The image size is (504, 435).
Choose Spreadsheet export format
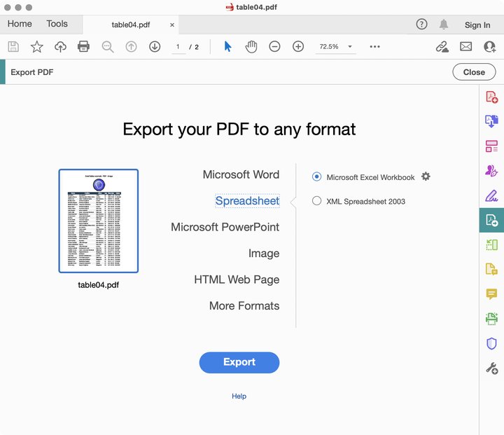point(247,201)
